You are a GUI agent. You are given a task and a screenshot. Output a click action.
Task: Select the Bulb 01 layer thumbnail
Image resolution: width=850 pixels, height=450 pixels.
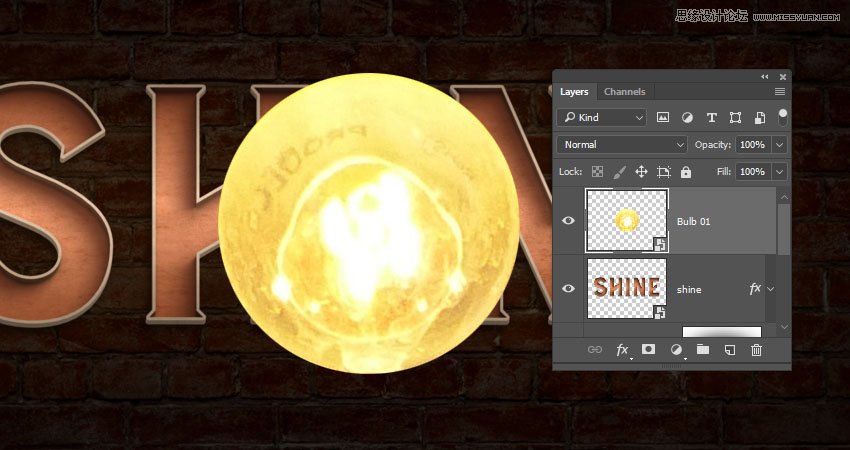627,221
